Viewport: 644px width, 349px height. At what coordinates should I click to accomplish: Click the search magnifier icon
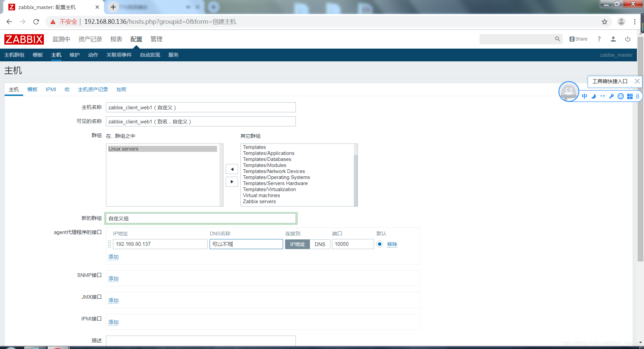[x=557, y=39]
